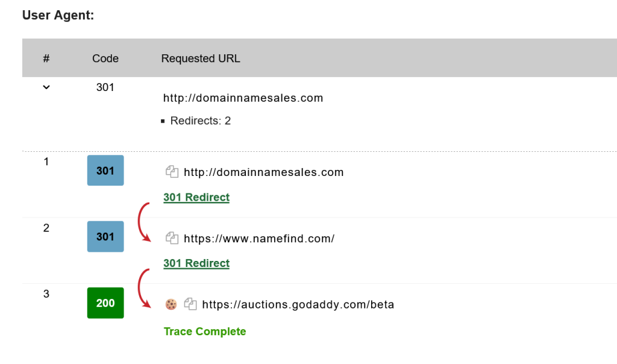Click the Redirects: 2 summary item
This screenshot has width=617, height=364.
201,121
